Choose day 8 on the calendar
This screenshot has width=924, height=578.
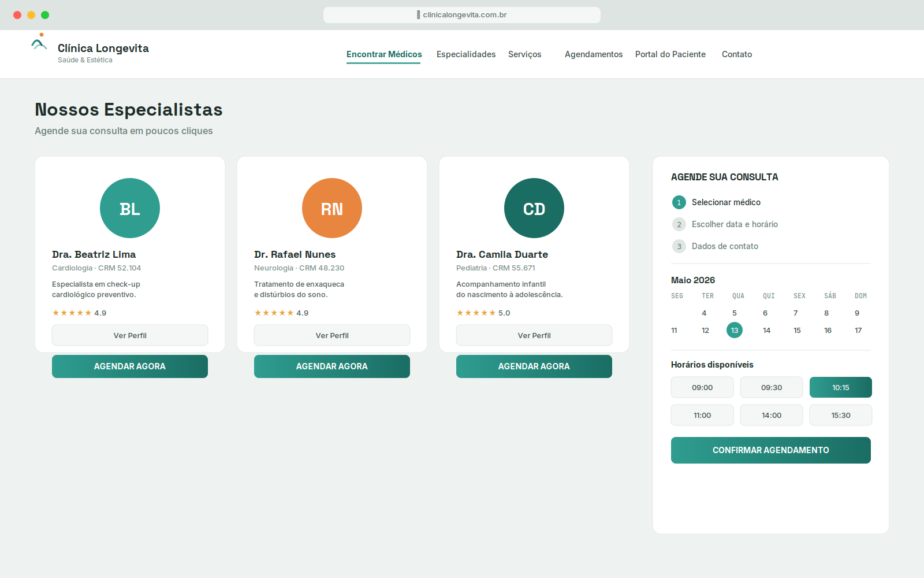(826, 313)
